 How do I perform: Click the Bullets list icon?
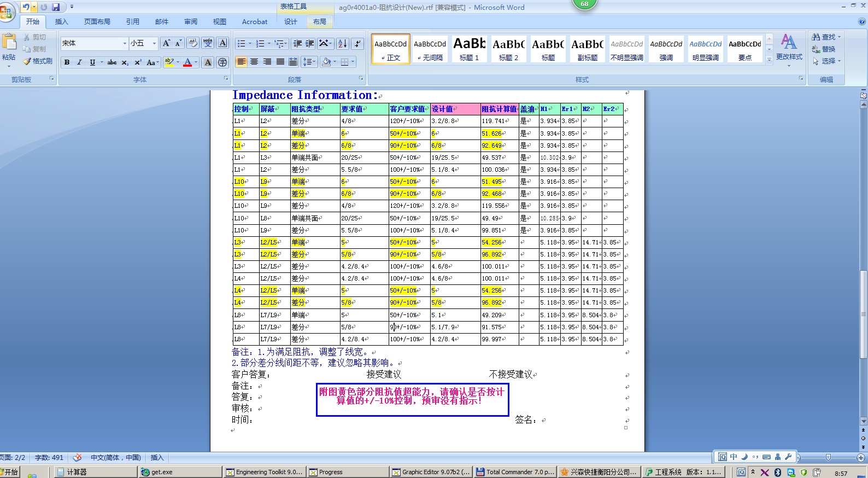click(x=241, y=43)
